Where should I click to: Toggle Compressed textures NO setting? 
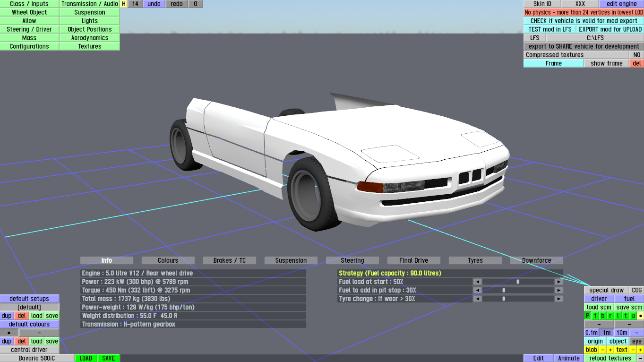[636, 55]
